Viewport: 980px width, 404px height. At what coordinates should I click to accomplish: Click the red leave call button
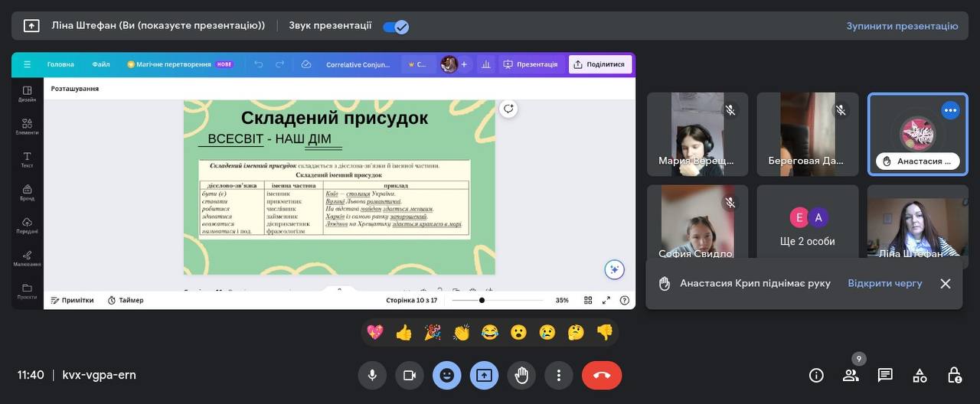(x=601, y=375)
